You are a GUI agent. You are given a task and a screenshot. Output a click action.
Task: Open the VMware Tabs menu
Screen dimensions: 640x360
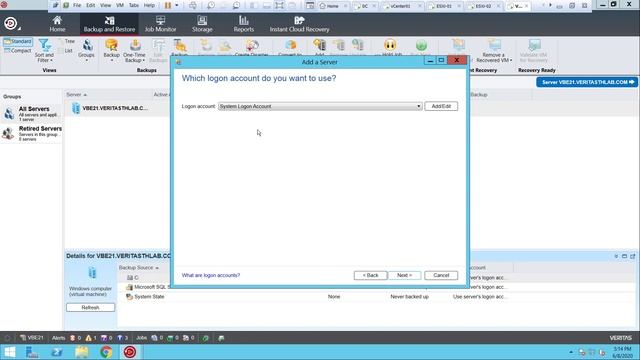click(133, 5)
